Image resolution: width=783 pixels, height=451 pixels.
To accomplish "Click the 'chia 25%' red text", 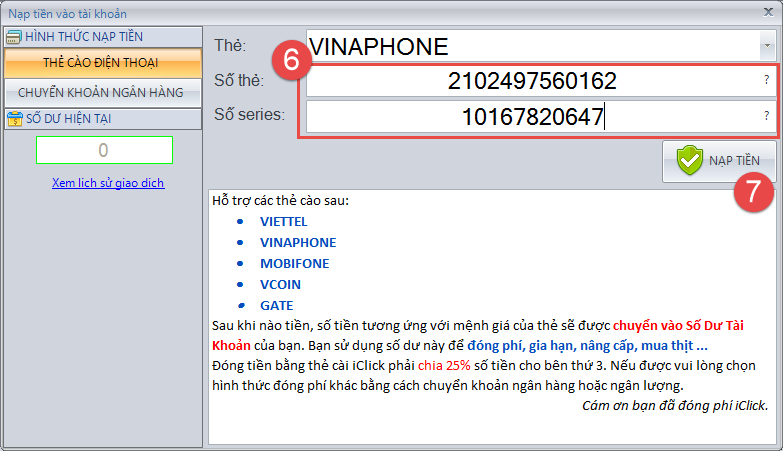I will tap(444, 366).
